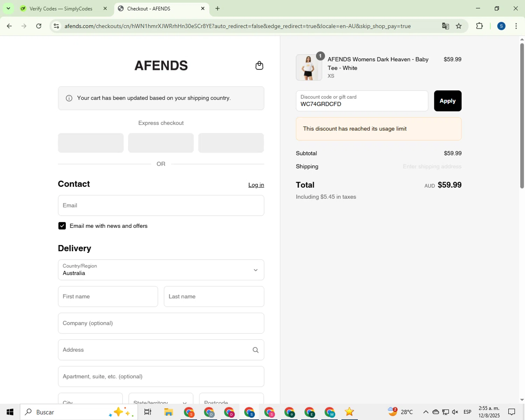Image resolution: width=525 pixels, height=420 pixels.
Task: Expand the State/territory dropdown
Action: pyautogui.click(x=161, y=399)
